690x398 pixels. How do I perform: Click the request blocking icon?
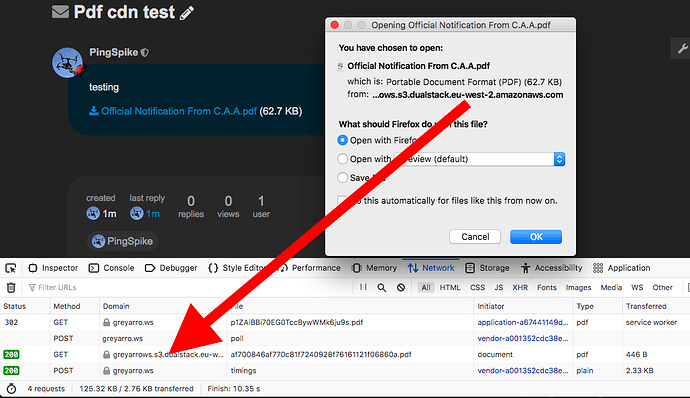pos(400,287)
